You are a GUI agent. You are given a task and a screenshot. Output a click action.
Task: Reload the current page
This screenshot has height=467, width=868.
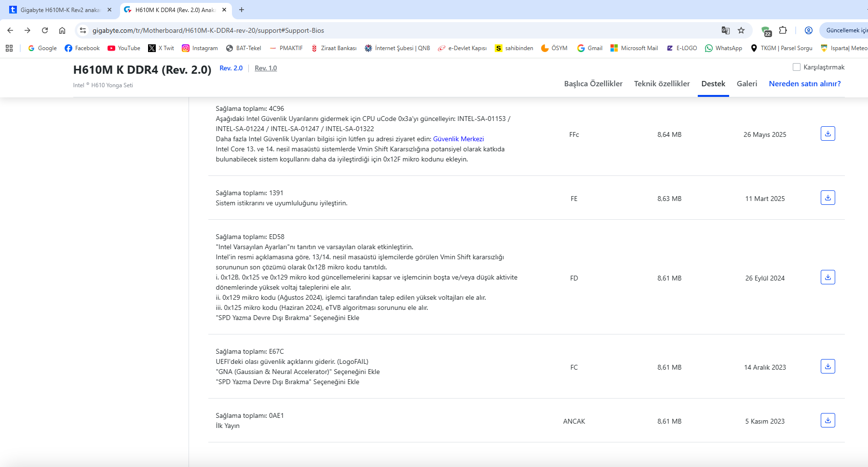(x=45, y=30)
